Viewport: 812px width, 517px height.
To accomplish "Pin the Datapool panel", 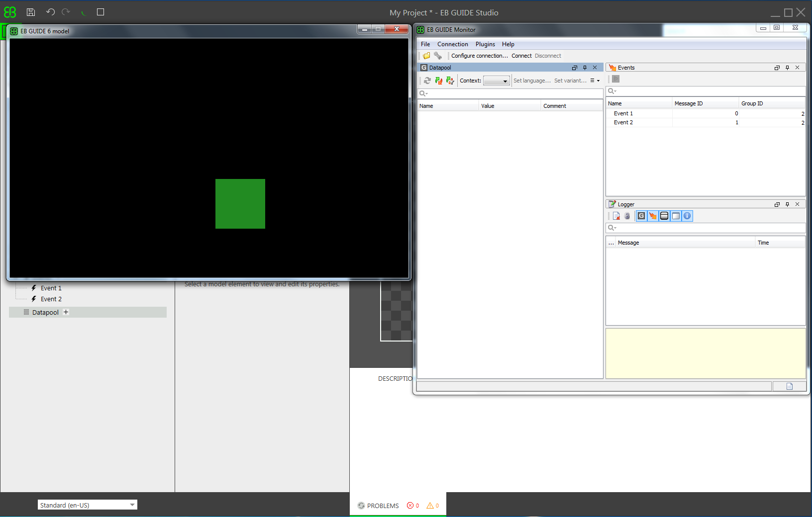I will (585, 68).
